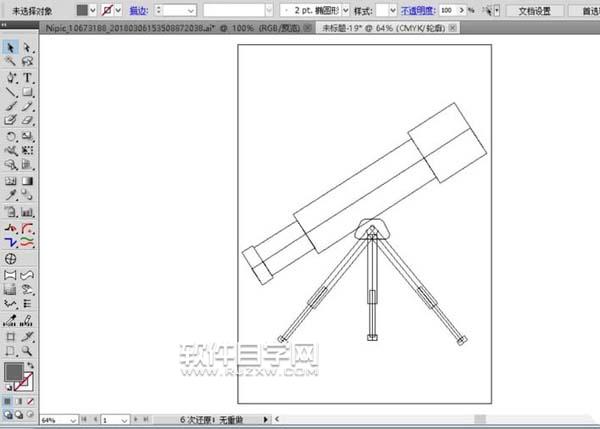600x429 pixels.
Task: Click the stroke weight stepper arrows
Action: (159, 11)
